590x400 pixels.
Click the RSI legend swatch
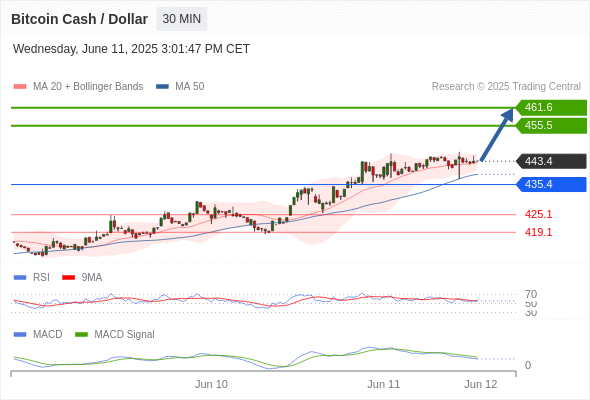click(20, 278)
